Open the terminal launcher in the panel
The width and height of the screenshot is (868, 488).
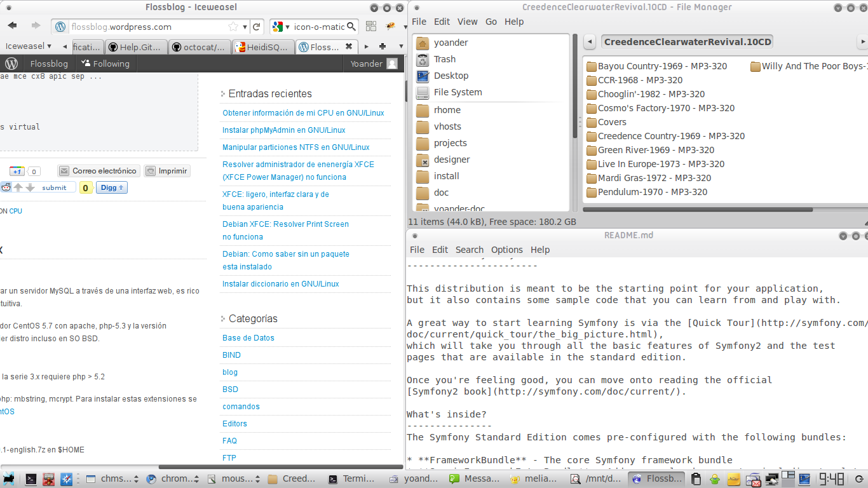30,479
